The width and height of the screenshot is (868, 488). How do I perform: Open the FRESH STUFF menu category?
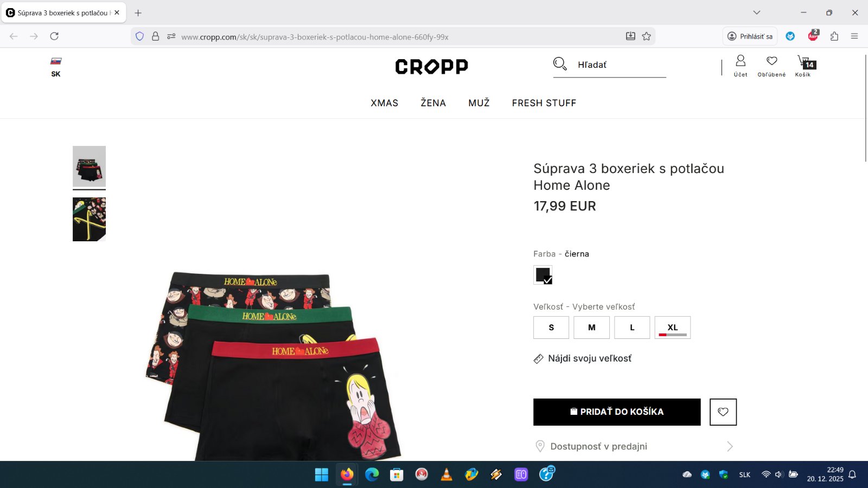click(544, 103)
